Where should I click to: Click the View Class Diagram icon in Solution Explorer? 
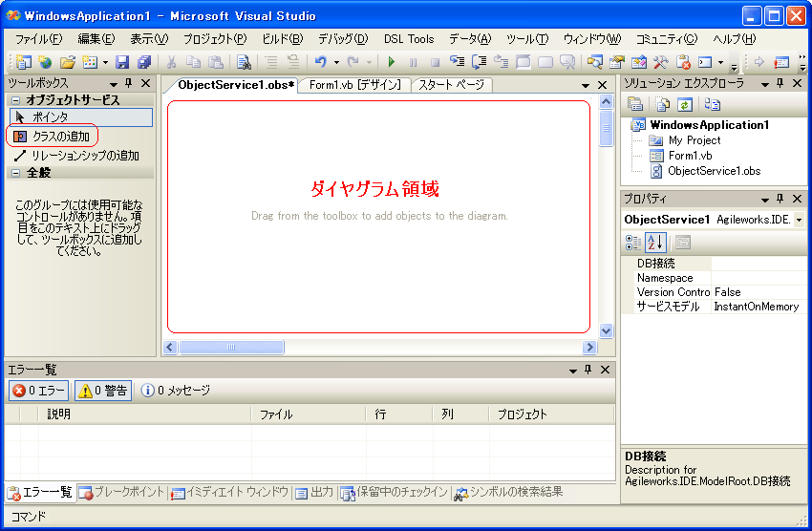(712, 104)
